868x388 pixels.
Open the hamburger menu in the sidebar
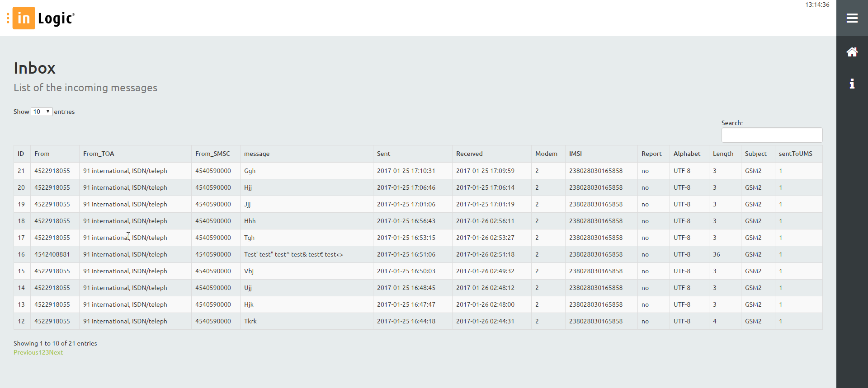[x=852, y=18]
